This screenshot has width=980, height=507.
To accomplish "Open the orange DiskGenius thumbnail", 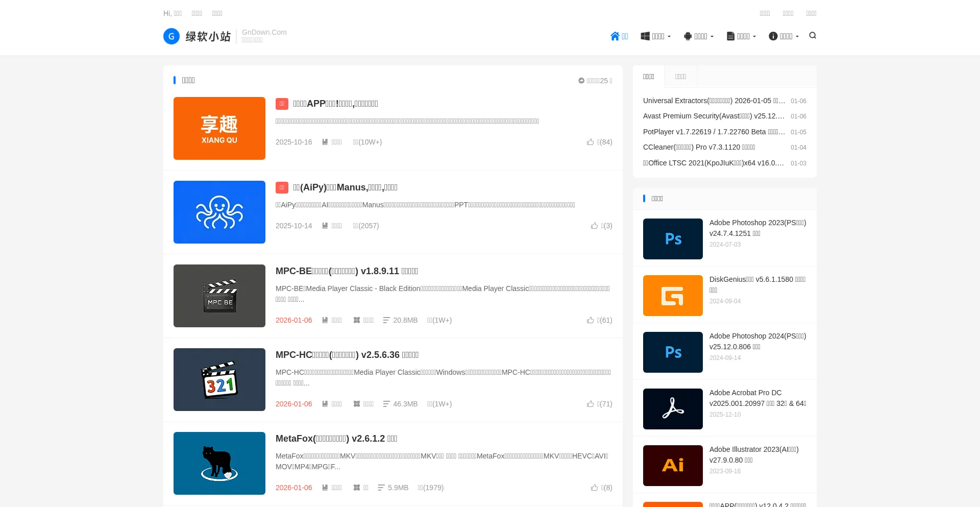I will click(673, 296).
